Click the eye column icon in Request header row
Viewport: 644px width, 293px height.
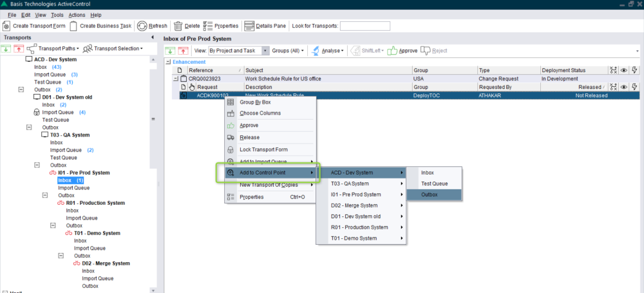tap(623, 87)
